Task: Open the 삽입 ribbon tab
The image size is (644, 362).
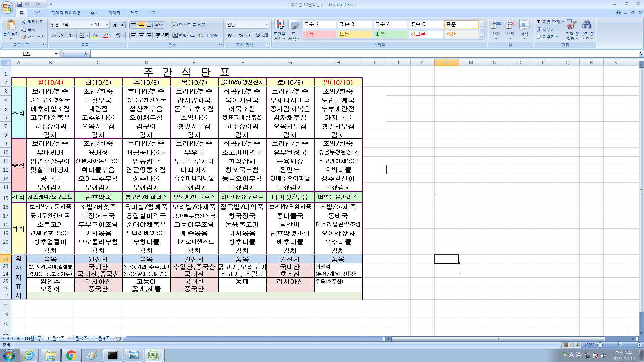Action: click(x=38, y=13)
